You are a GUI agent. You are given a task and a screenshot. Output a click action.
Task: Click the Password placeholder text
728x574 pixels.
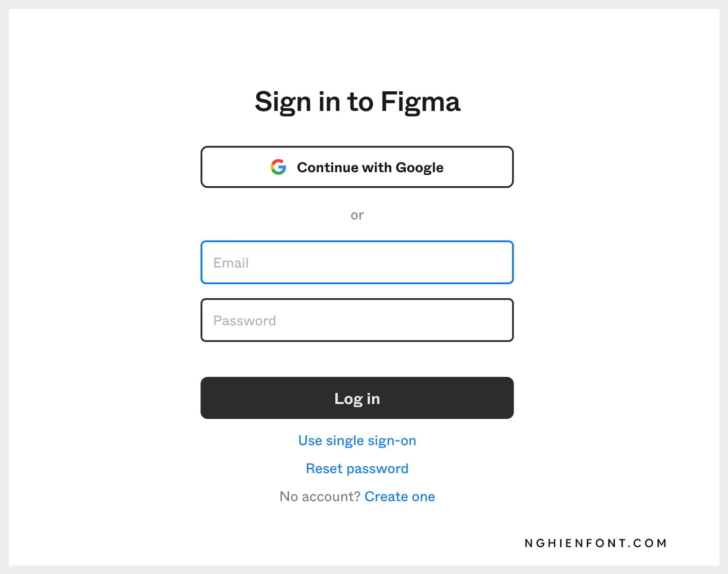(245, 321)
